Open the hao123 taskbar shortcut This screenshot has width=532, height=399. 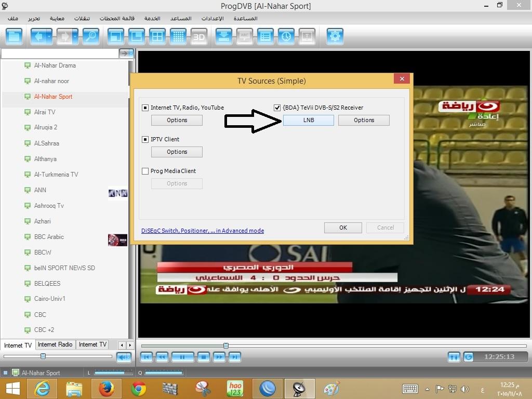pyautogui.click(x=235, y=389)
